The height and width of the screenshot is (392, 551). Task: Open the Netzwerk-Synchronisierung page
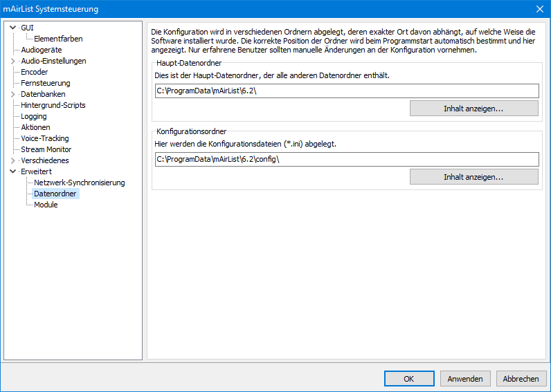point(80,183)
